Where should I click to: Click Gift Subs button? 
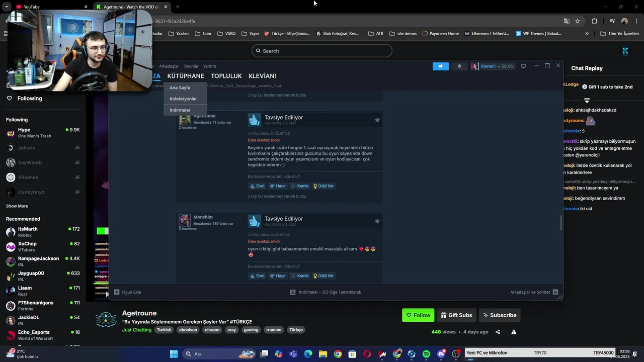(456, 315)
